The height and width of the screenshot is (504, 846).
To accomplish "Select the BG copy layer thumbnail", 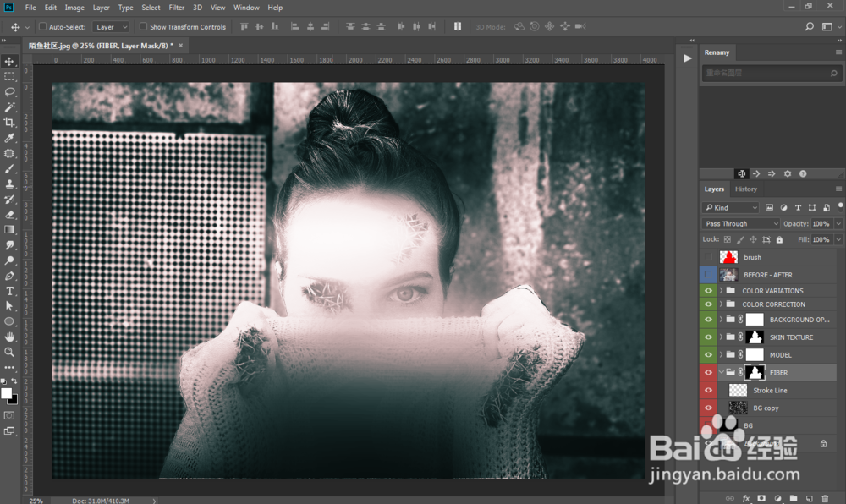I will (x=738, y=408).
